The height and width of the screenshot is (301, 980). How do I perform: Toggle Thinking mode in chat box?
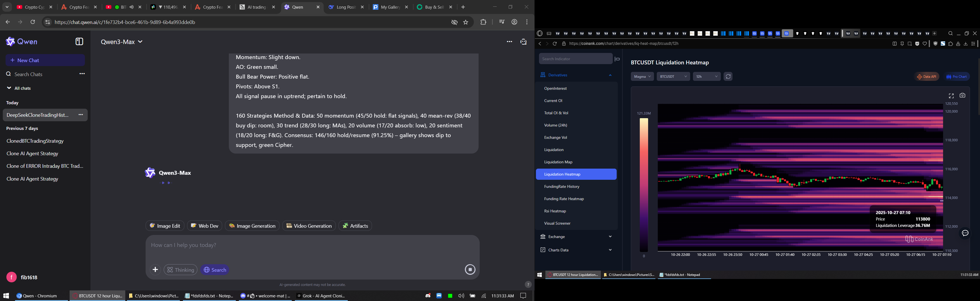(180, 270)
